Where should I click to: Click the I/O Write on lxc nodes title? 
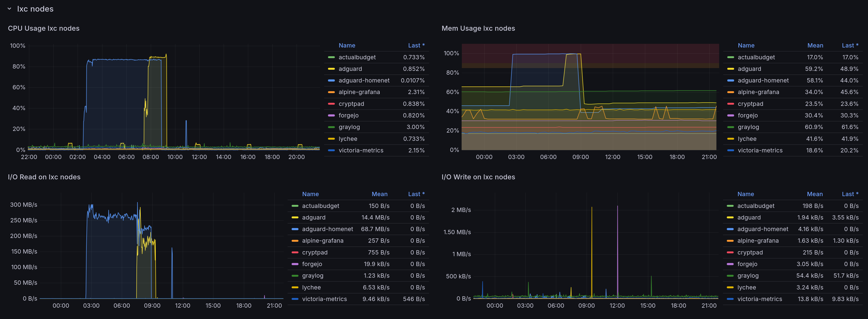click(478, 177)
